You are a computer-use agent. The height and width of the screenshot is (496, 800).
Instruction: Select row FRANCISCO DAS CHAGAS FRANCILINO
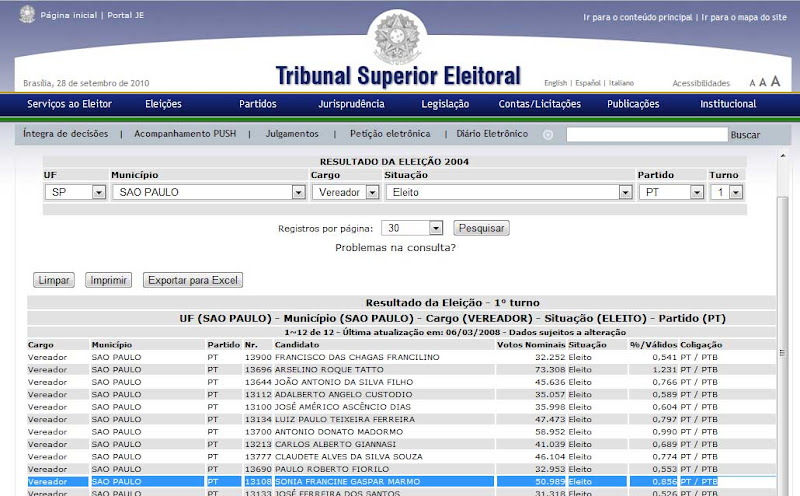[x=401, y=357]
